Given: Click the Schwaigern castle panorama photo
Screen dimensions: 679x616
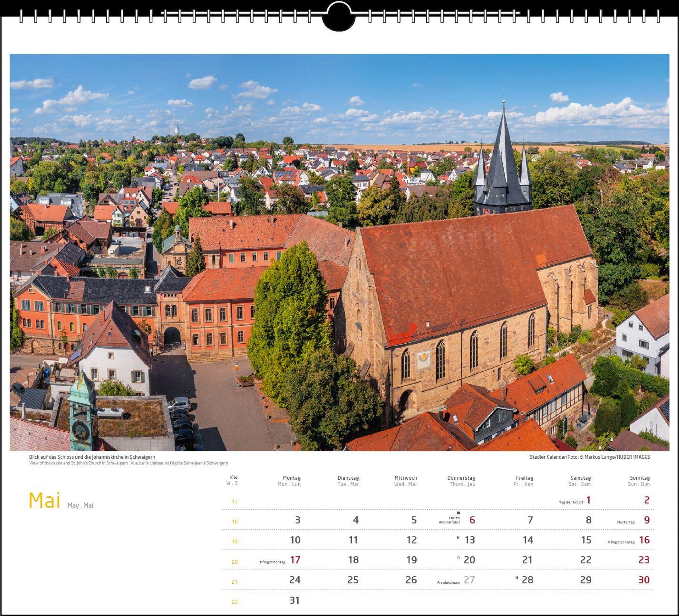Looking at the screenshot, I should point(339,253).
